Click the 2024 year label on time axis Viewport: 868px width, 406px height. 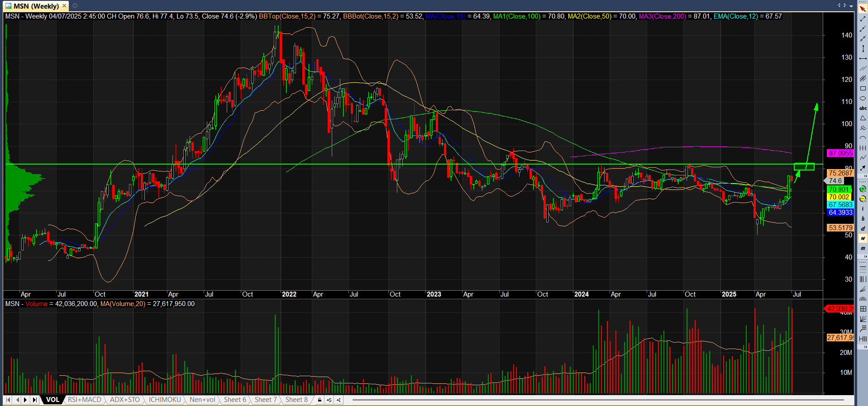tap(582, 294)
